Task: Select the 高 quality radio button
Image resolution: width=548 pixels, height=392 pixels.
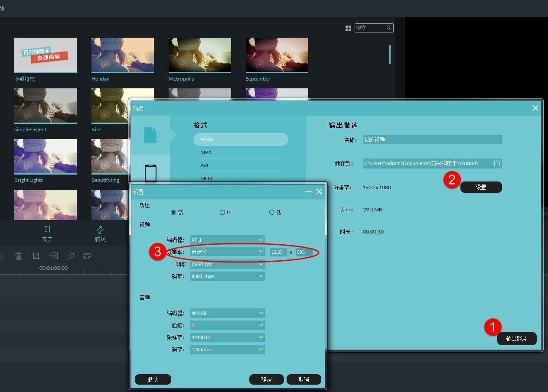Action: click(x=174, y=212)
